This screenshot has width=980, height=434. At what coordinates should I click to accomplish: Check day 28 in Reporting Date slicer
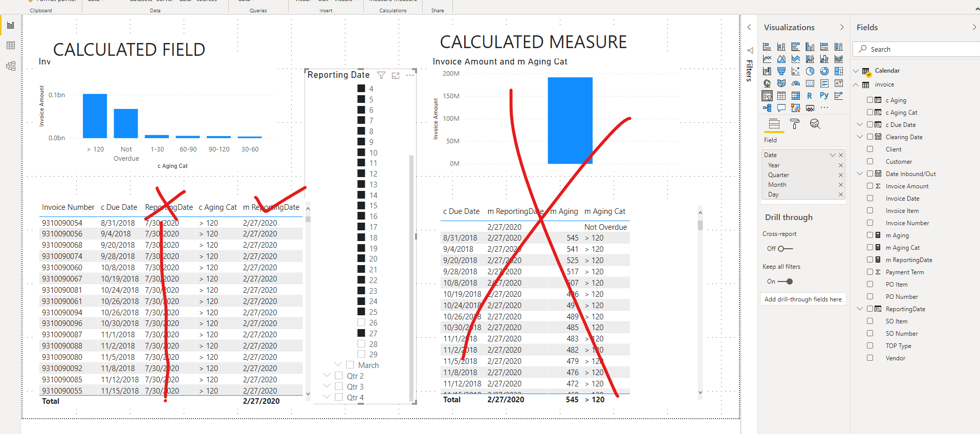[x=361, y=344]
